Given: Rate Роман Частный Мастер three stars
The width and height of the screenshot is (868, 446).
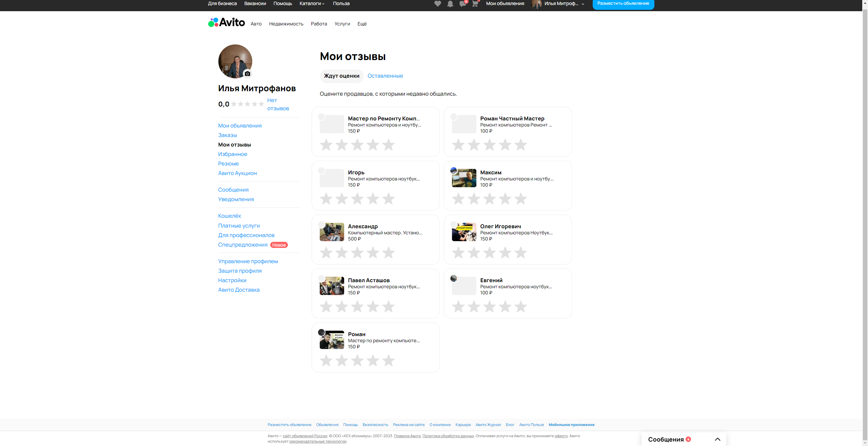Looking at the screenshot, I should [x=489, y=145].
